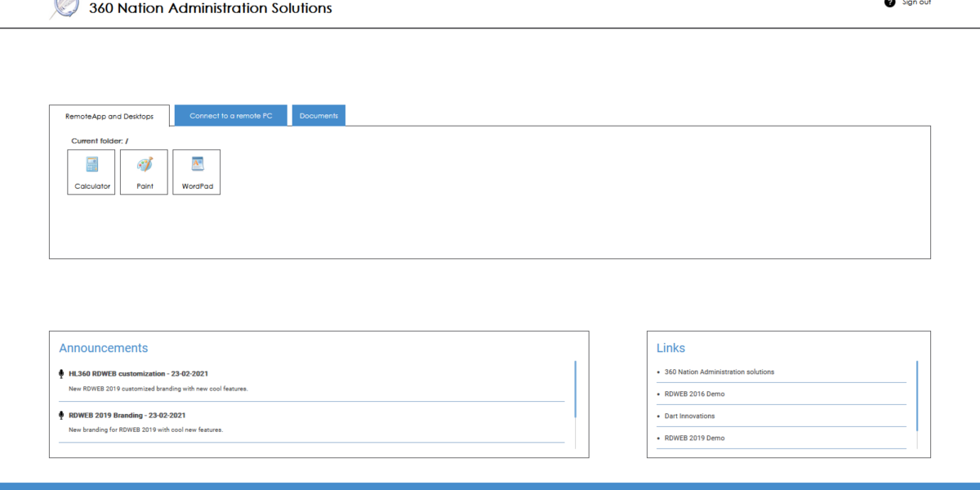The width and height of the screenshot is (980, 490).
Task: Click microphone icon beside HL360 RDWEB customization
Action: pos(61,374)
